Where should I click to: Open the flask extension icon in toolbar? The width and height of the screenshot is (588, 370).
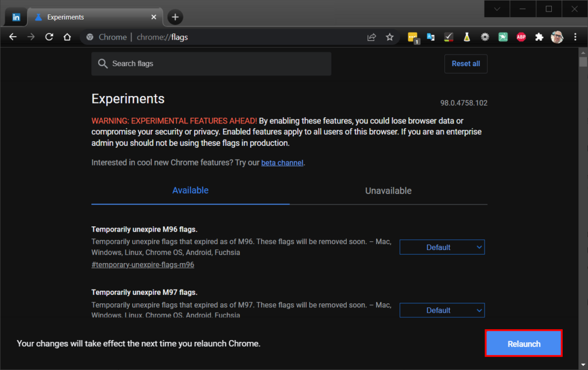click(467, 37)
